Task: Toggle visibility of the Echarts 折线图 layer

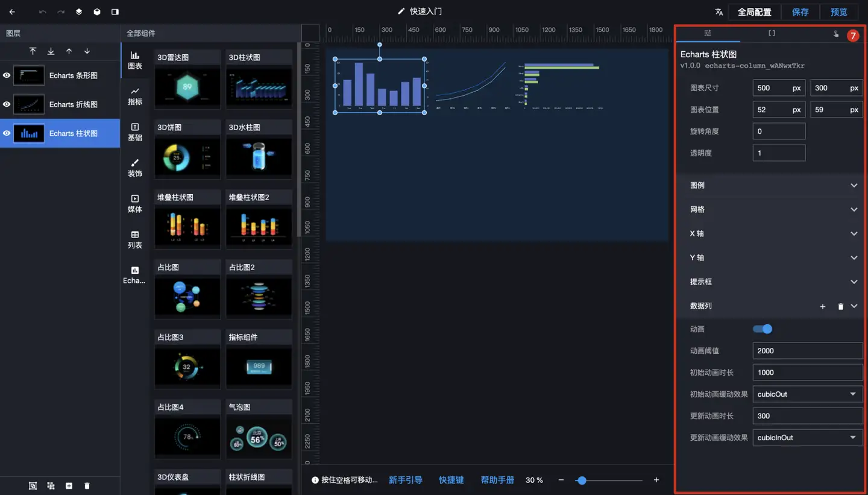Action: click(x=7, y=104)
